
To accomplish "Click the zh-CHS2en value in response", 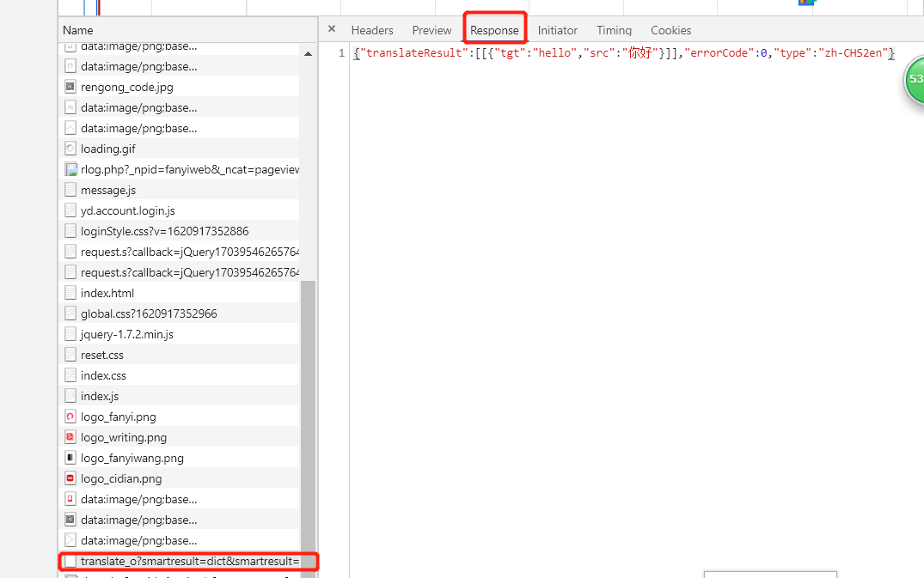I will tap(853, 53).
